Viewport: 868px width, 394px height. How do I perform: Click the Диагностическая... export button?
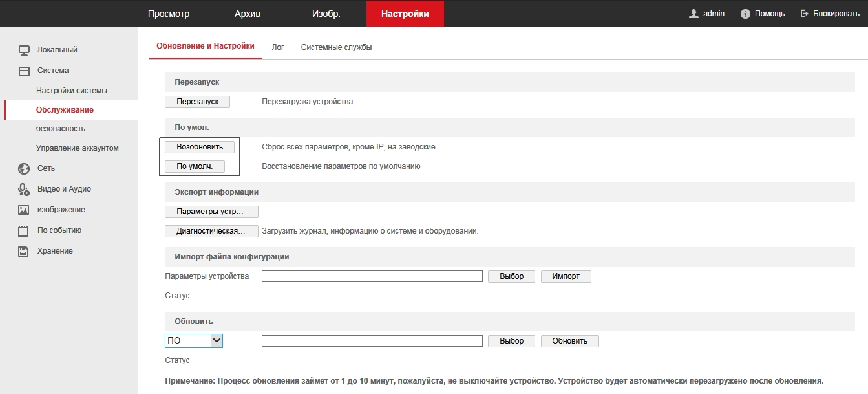[212, 231]
